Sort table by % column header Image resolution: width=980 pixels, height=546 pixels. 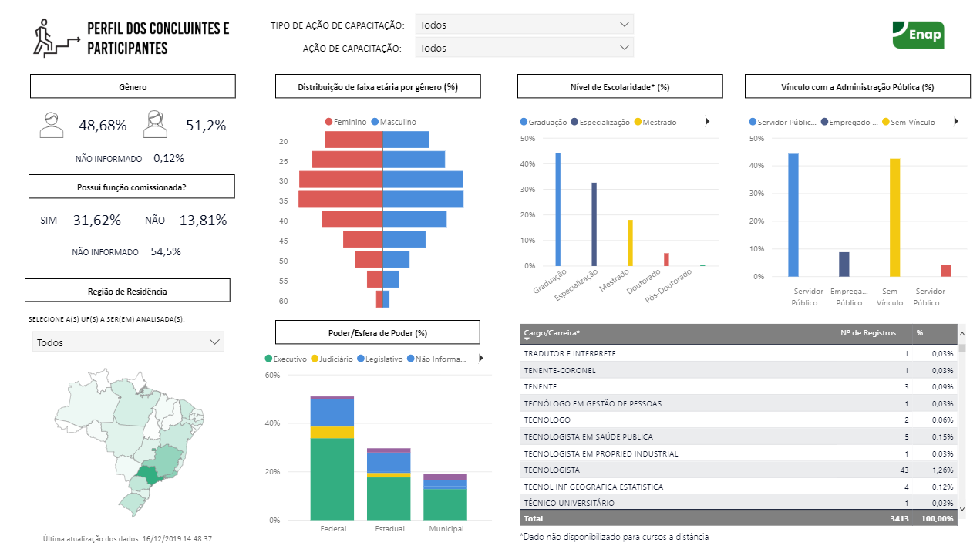tap(919, 333)
